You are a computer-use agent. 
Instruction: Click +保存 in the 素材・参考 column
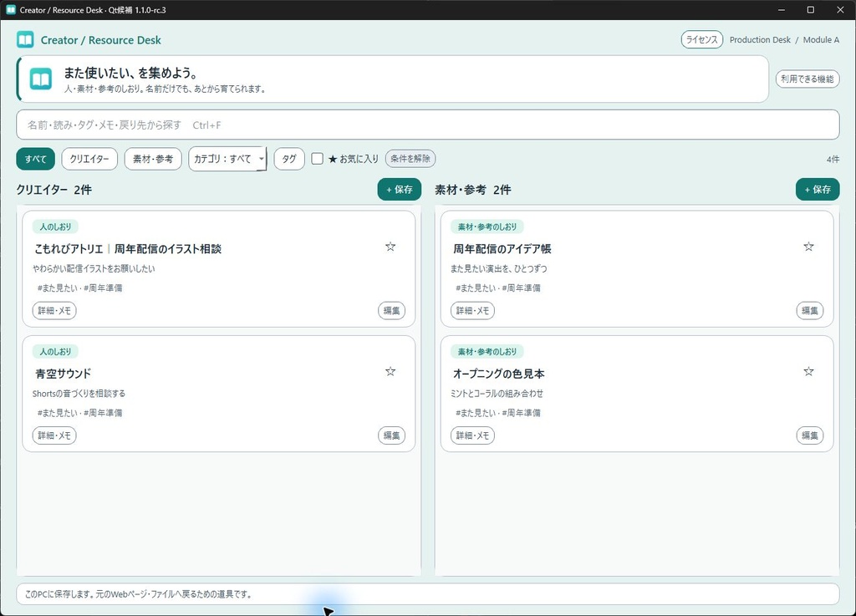[x=818, y=190]
